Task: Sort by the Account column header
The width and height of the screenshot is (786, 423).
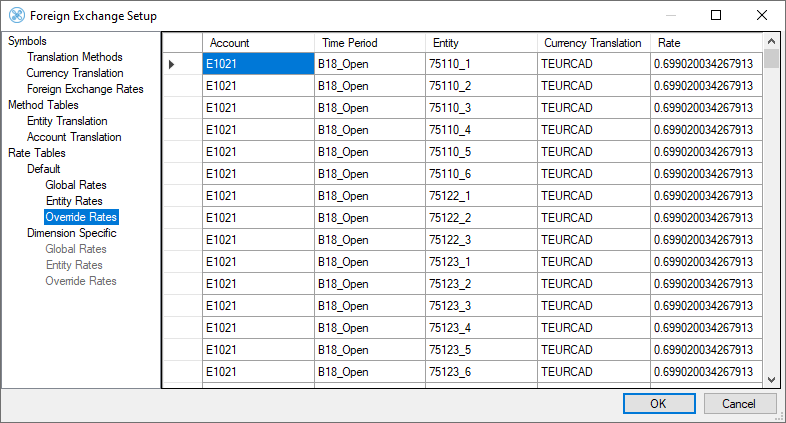Action: point(258,43)
